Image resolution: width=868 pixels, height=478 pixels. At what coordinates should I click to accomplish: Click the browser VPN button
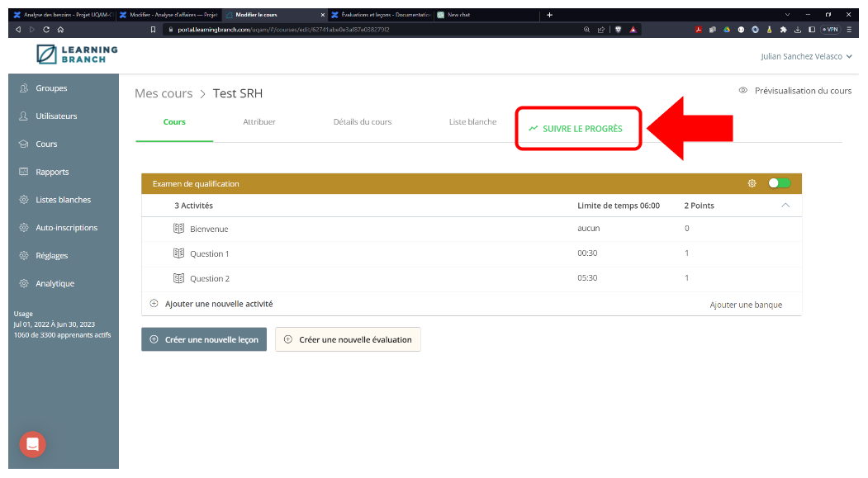coord(830,29)
